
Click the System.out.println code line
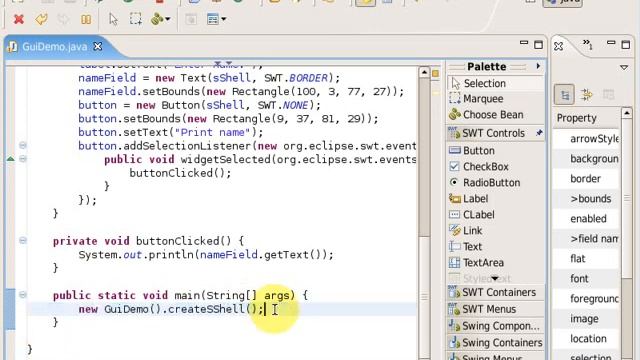point(206,255)
